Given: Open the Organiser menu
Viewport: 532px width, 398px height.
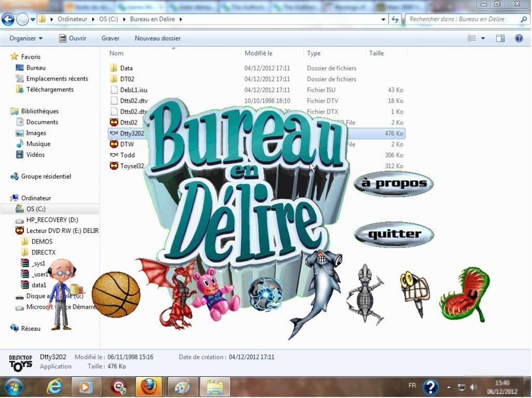Looking at the screenshot, I should [26, 38].
